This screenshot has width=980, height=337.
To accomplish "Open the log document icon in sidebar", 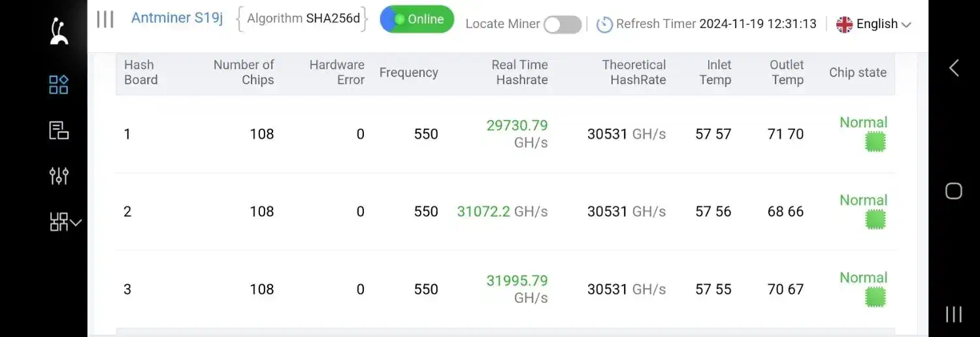I will click(x=59, y=131).
